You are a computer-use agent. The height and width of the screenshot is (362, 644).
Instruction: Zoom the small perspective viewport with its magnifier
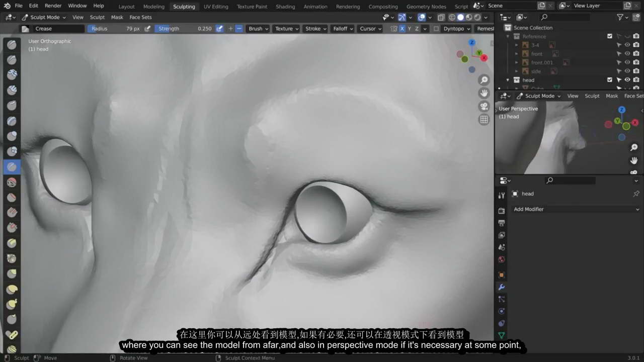click(634, 147)
